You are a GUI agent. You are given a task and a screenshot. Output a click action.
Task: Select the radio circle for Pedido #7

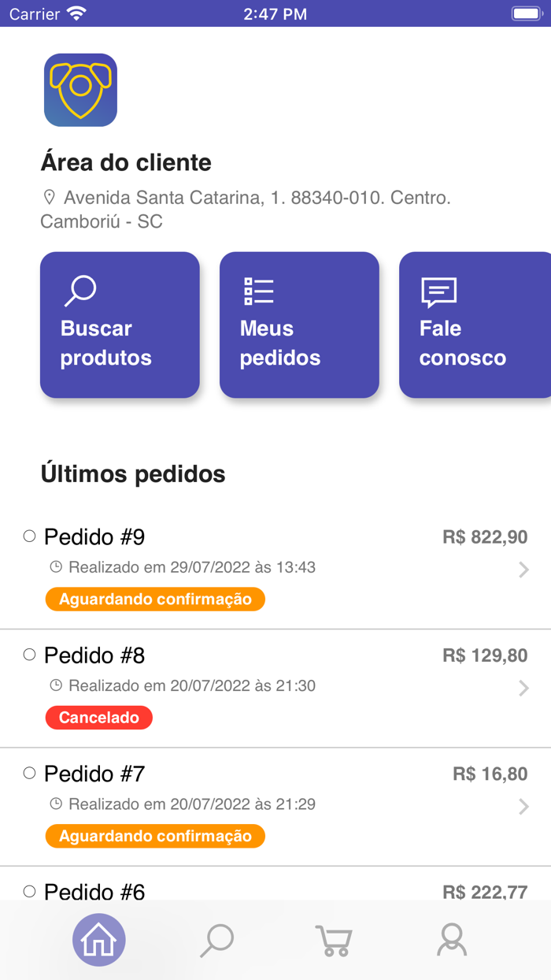[30, 773]
